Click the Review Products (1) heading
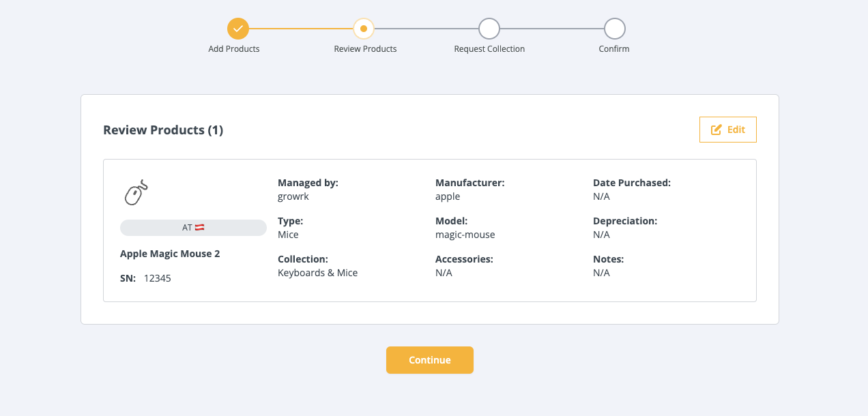868x416 pixels. pos(163,130)
